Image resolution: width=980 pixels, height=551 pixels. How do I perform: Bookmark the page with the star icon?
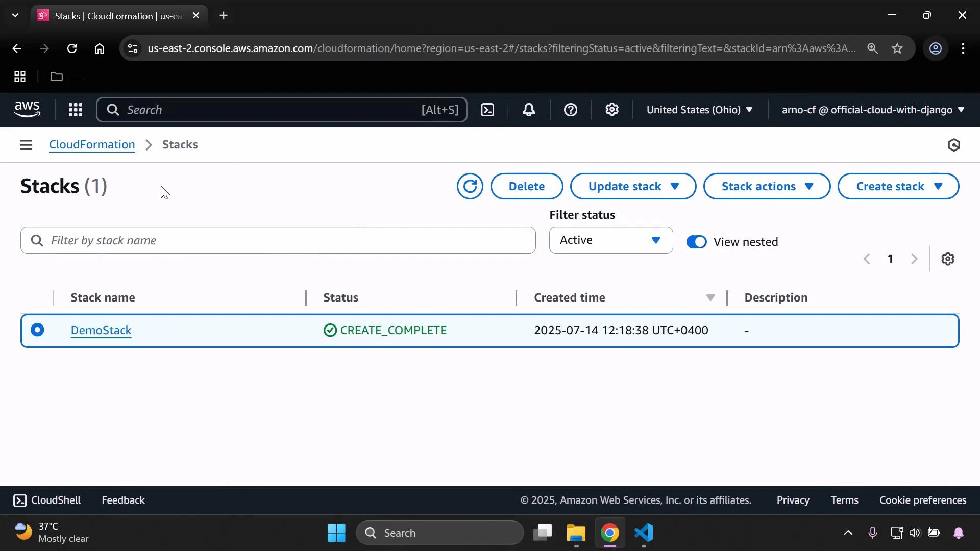[x=898, y=48]
